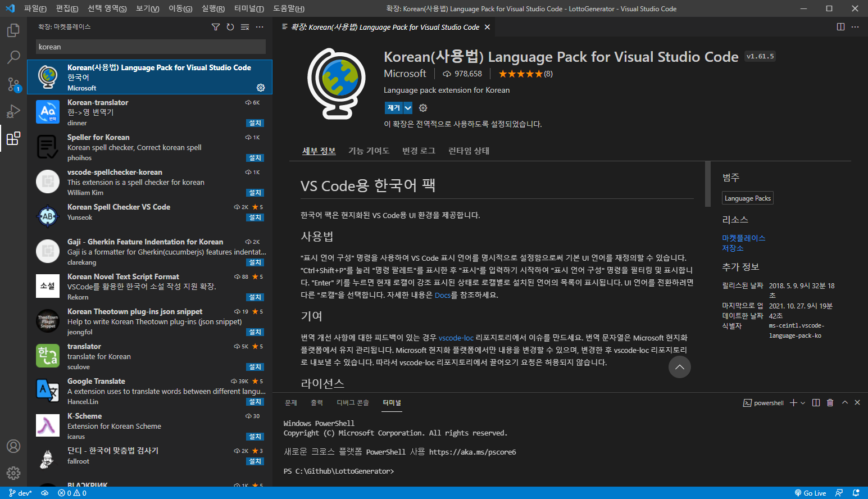The image size is (868, 499).
Task: Install the Google Translate extension
Action: pos(255,402)
